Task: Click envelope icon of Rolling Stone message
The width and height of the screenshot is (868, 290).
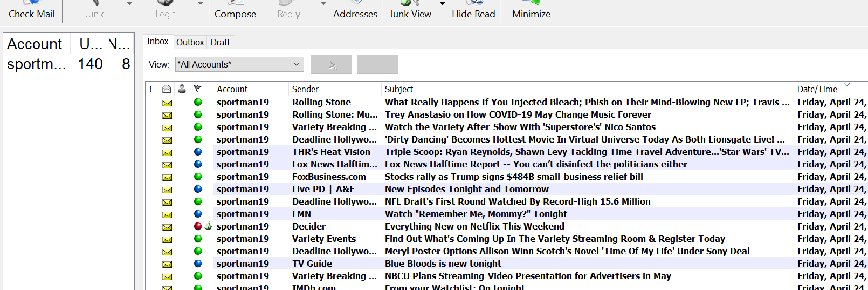Action: [x=167, y=103]
